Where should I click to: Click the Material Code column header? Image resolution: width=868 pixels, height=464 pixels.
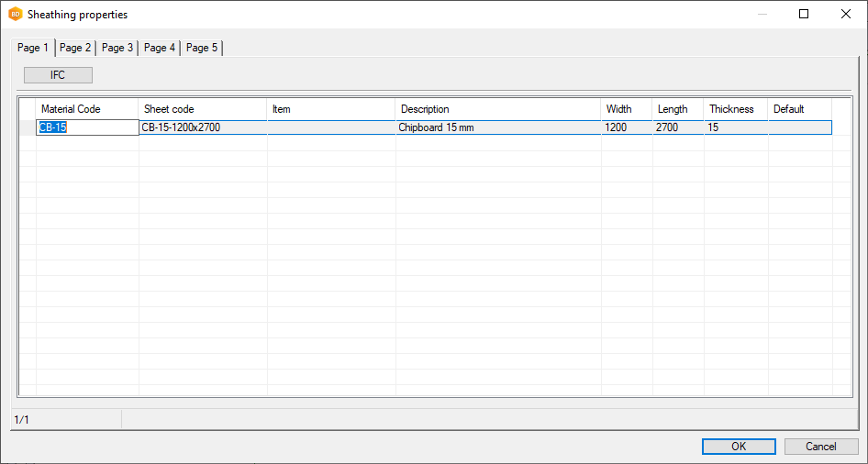(87, 109)
